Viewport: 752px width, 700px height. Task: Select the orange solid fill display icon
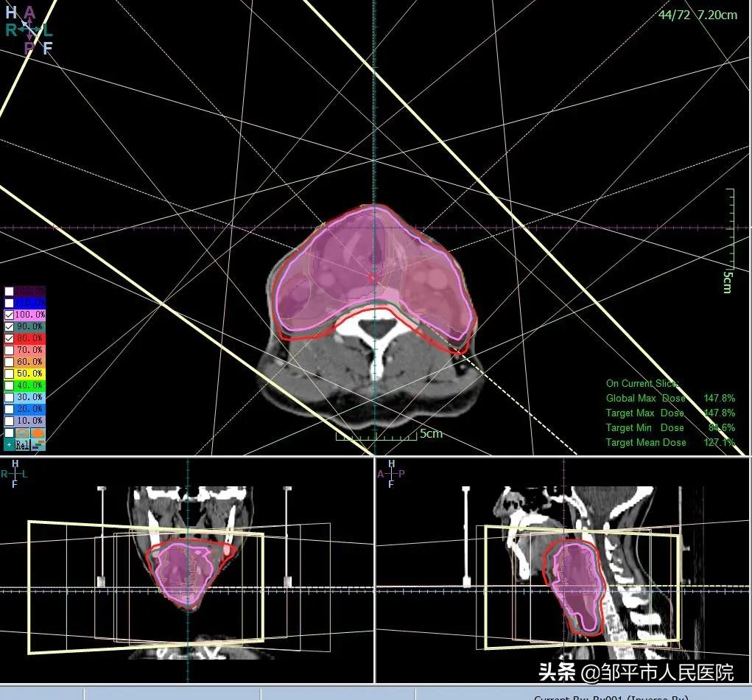(x=38, y=433)
